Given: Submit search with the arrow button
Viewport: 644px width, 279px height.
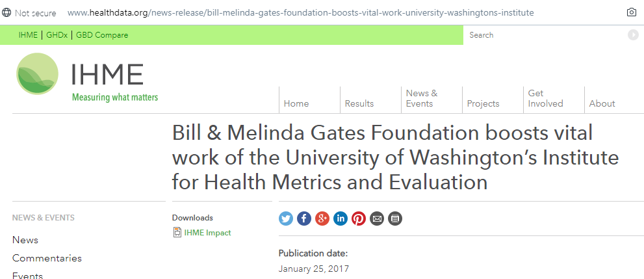Looking at the screenshot, I should coord(633,35).
